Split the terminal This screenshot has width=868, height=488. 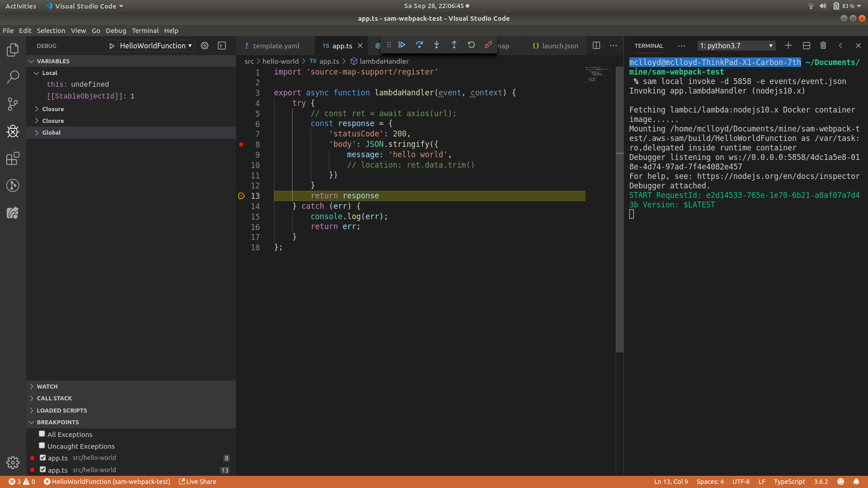[806, 45]
